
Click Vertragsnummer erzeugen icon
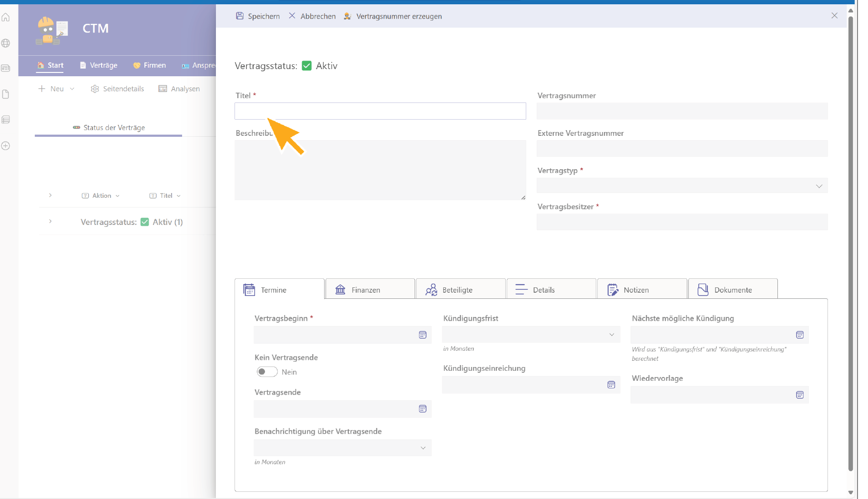(x=347, y=16)
